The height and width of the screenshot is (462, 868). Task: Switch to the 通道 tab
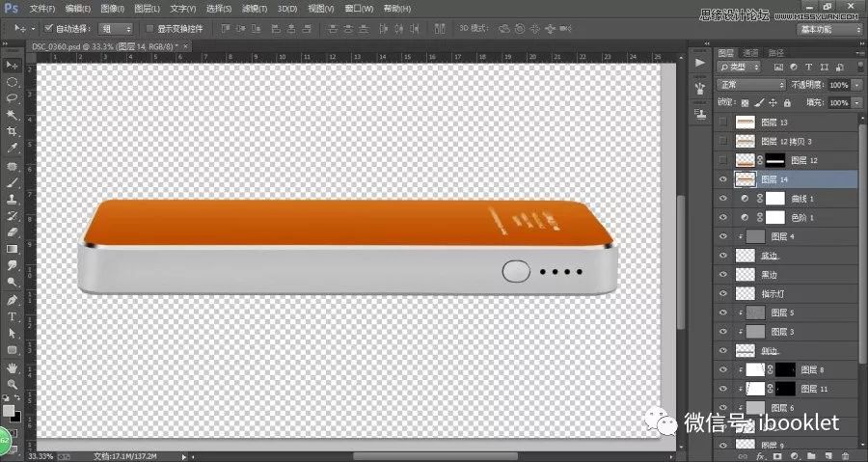[x=750, y=53]
